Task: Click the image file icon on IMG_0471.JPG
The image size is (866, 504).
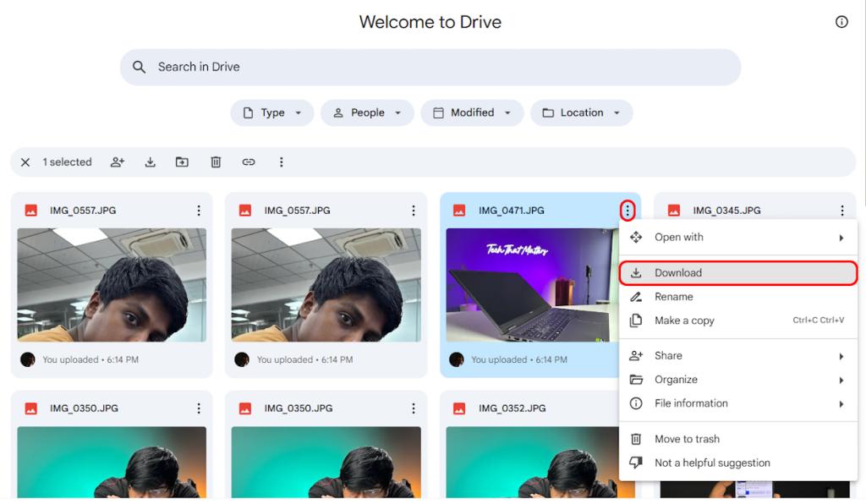Action: pos(459,211)
